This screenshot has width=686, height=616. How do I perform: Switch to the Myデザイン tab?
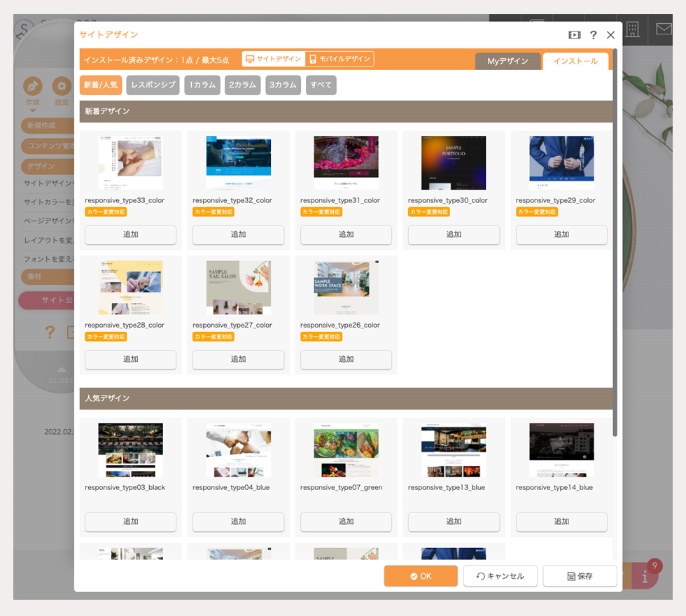tap(507, 62)
